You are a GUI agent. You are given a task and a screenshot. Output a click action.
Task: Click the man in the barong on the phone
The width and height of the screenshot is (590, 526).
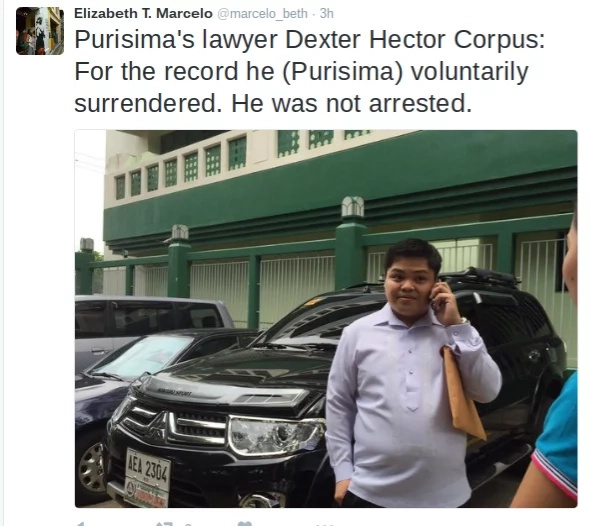pyautogui.click(x=412, y=372)
